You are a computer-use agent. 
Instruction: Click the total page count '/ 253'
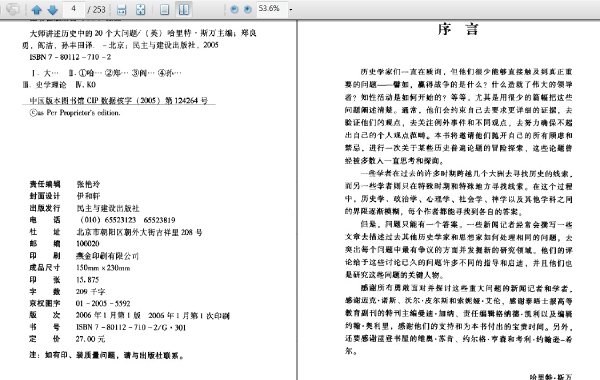pos(96,10)
